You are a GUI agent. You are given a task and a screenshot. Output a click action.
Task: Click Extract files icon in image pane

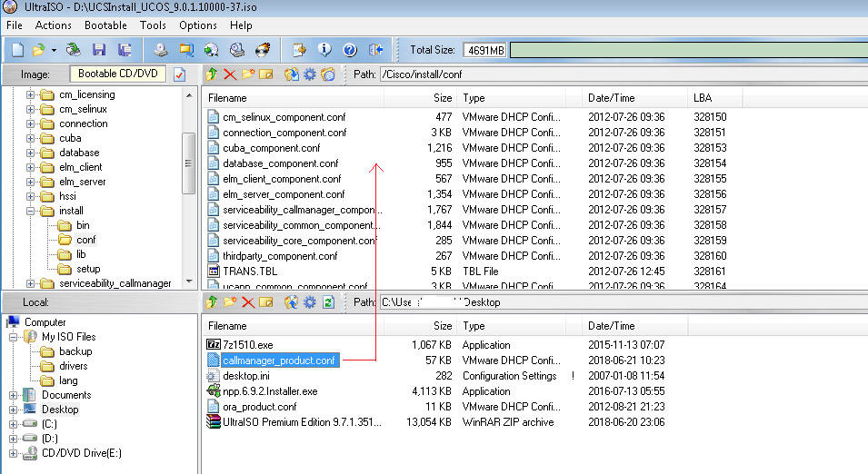point(291,74)
